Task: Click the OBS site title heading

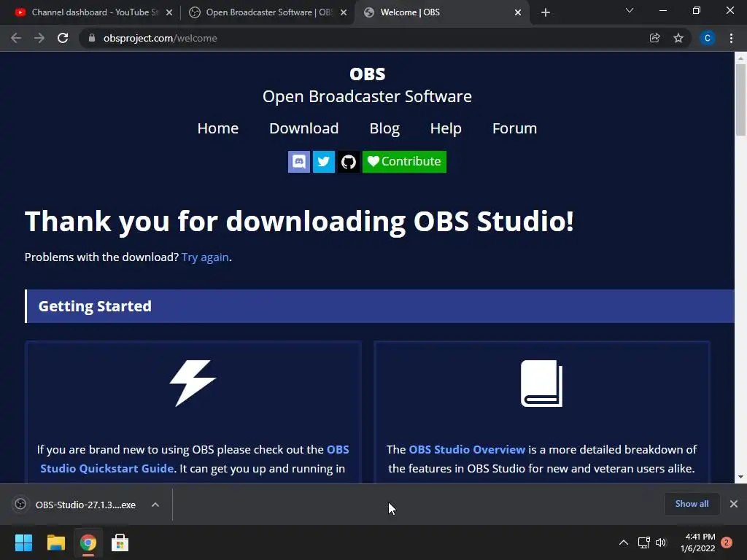Action: click(368, 74)
